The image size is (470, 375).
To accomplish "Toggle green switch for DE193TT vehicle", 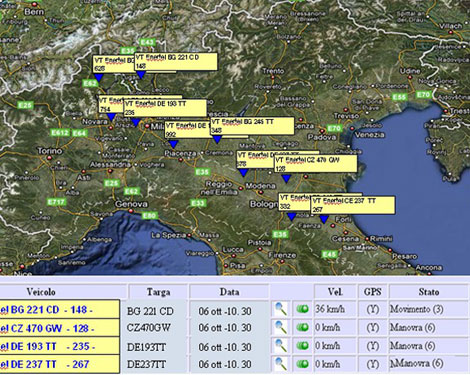I will point(302,346).
